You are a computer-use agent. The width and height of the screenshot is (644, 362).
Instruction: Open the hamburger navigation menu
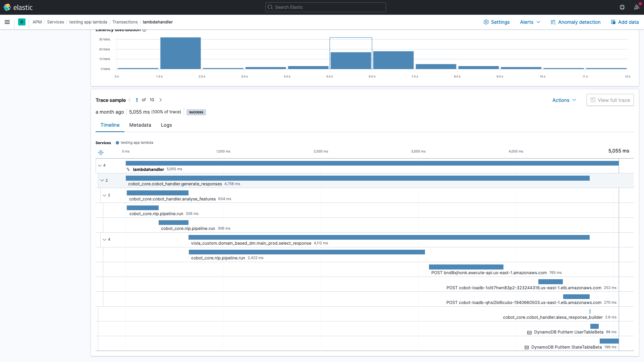[x=7, y=22]
